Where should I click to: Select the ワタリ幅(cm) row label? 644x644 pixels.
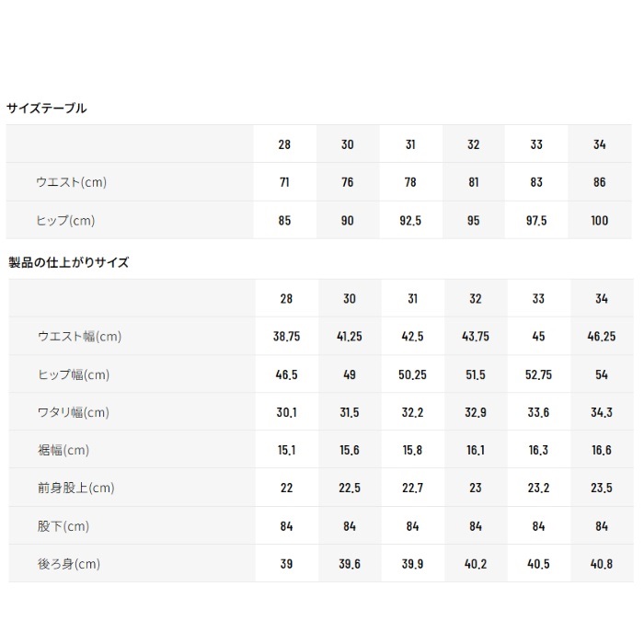pyautogui.click(x=73, y=412)
